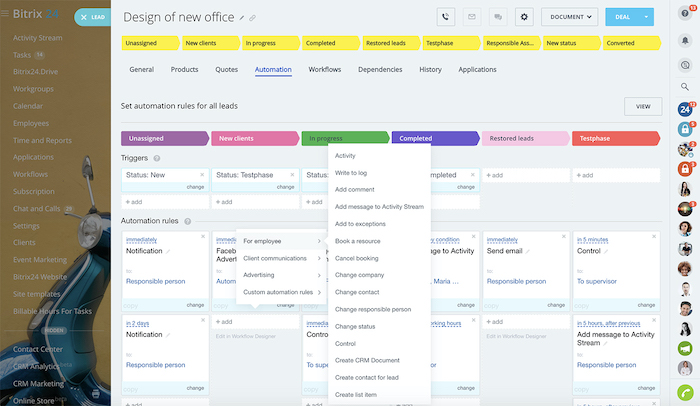The image size is (700, 406).
Task: Open Activity Stream in left sidebar
Action: (38, 38)
